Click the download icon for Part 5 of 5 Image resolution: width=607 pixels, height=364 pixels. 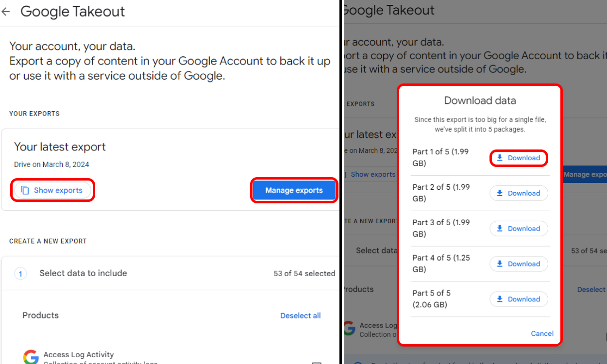499,299
